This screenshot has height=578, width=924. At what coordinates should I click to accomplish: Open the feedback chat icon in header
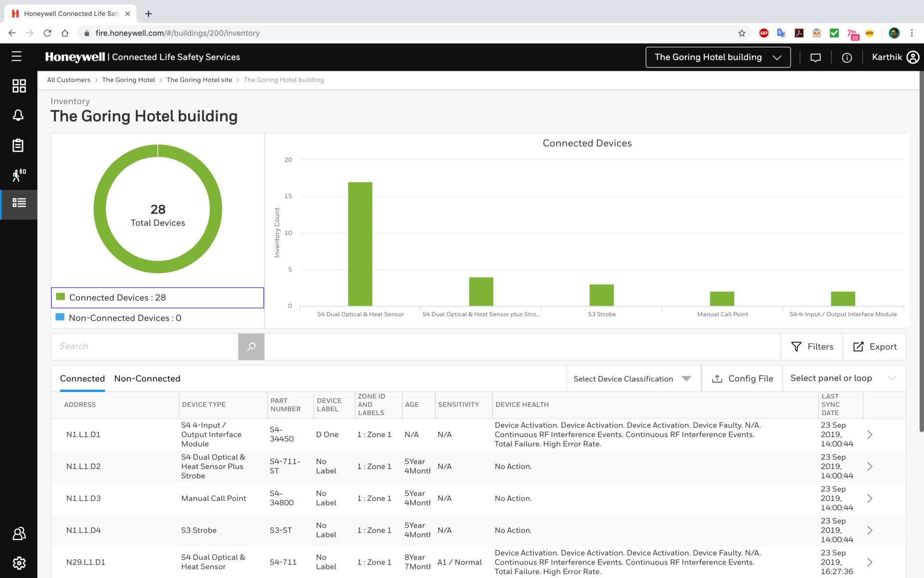click(815, 58)
